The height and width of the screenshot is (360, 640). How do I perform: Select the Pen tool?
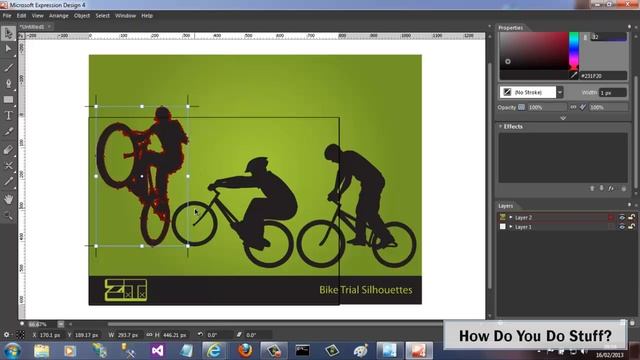pyautogui.click(x=8, y=84)
